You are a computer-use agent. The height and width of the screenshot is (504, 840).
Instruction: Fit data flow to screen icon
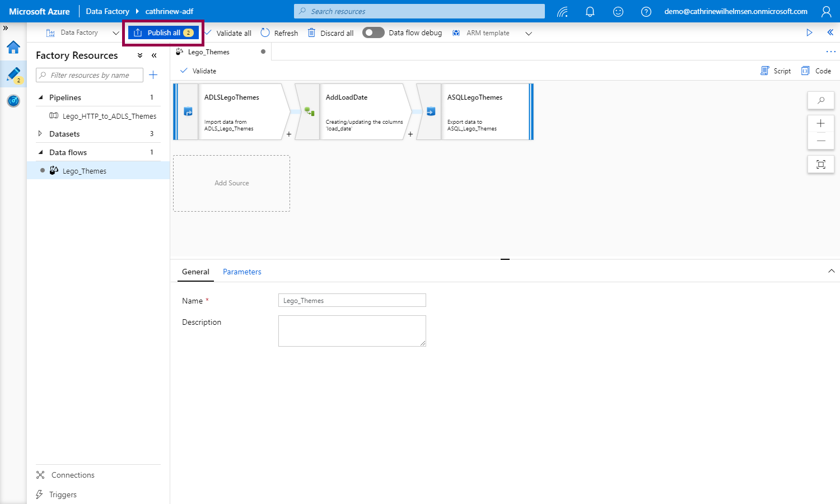(820, 164)
